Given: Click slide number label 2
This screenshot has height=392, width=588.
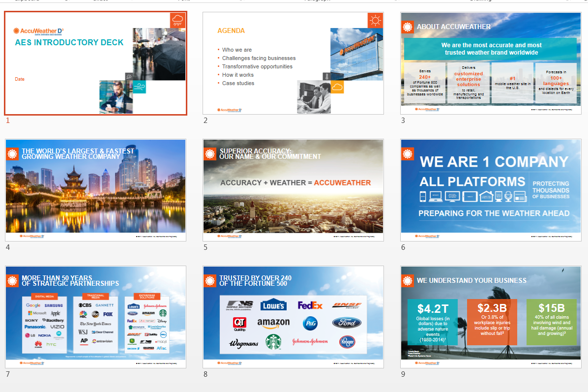Looking at the screenshot, I should pos(206,121).
